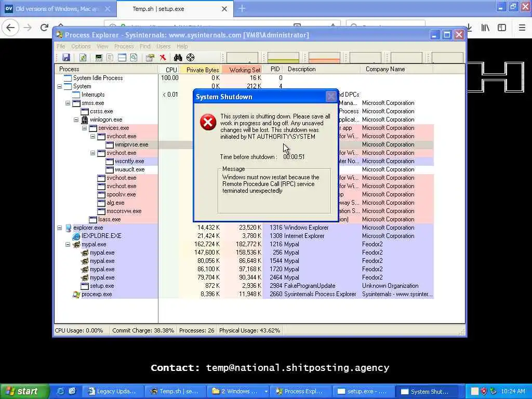This screenshot has height=399, width=532.
Task: Click the Save icon in Process Explorer toolbar
Action: click(66, 57)
